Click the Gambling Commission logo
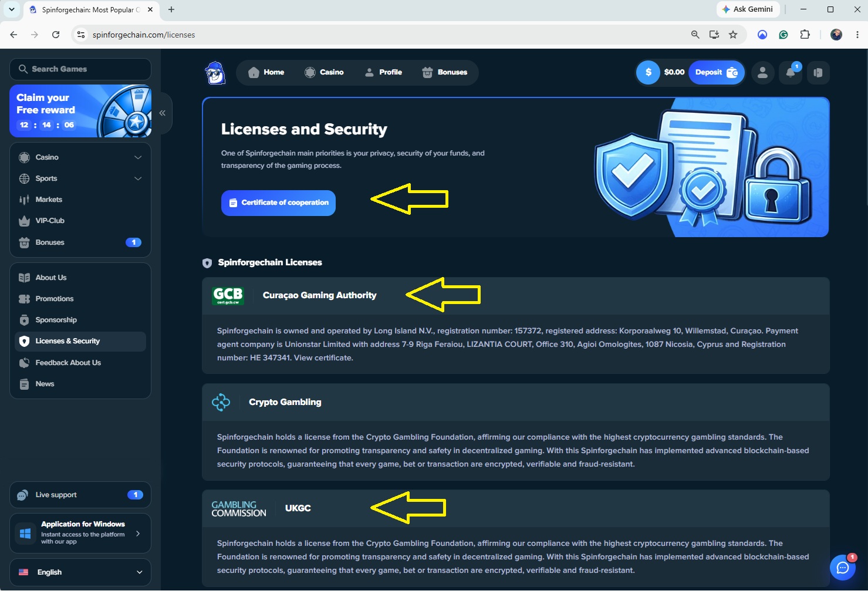 click(239, 508)
